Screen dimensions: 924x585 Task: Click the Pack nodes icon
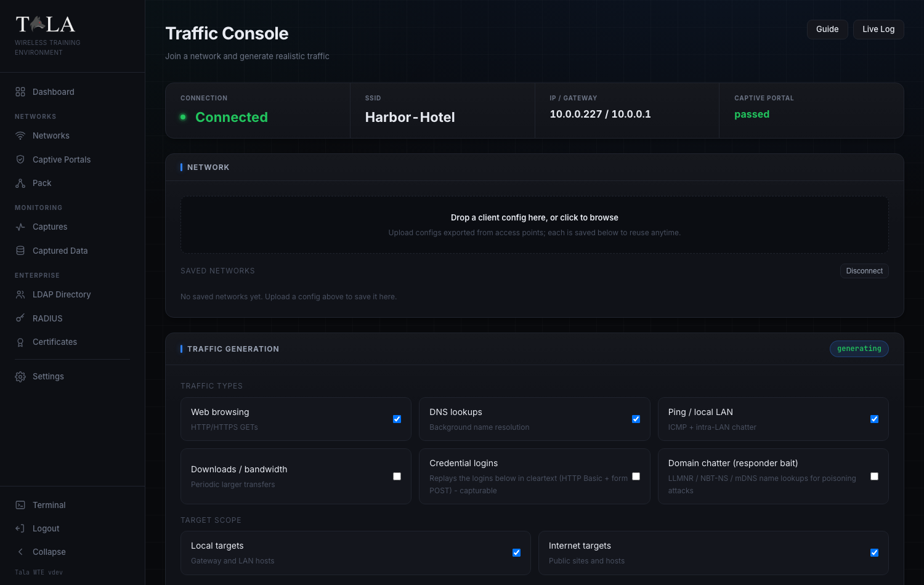(20, 183)
